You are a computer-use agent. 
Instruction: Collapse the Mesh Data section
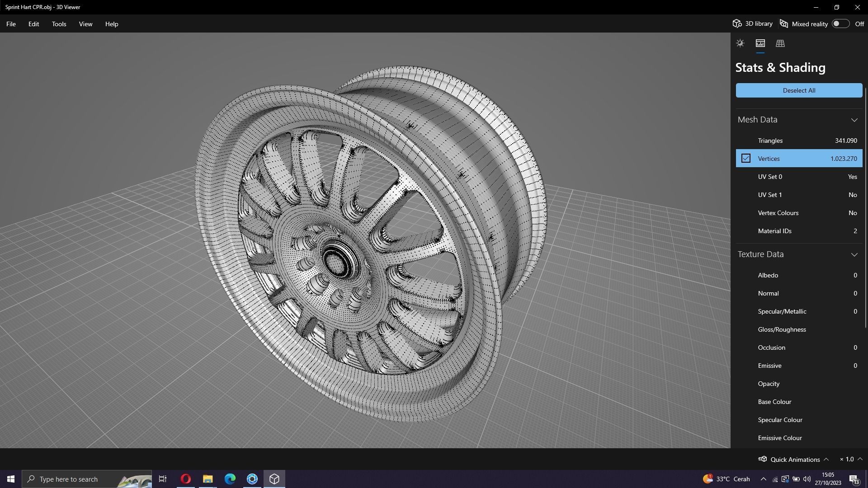[854, 120]
